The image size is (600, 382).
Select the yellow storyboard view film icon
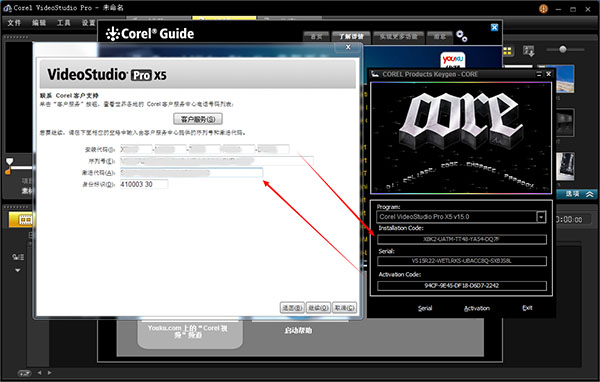pos(25,220)
